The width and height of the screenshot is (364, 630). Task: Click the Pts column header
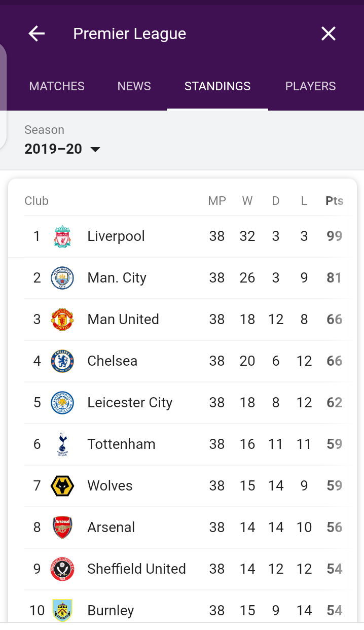pyautogui.click(x=334, y=201)
